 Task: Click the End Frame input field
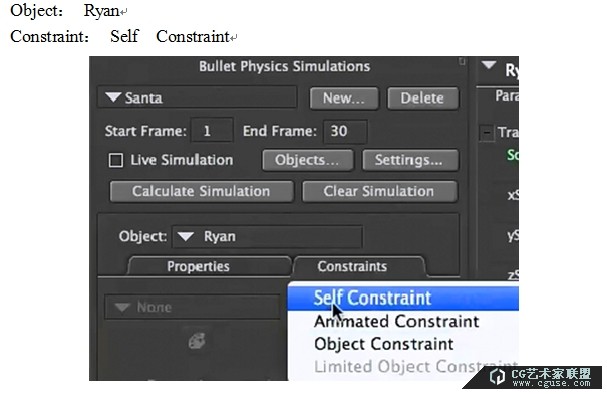click(345, 131)
